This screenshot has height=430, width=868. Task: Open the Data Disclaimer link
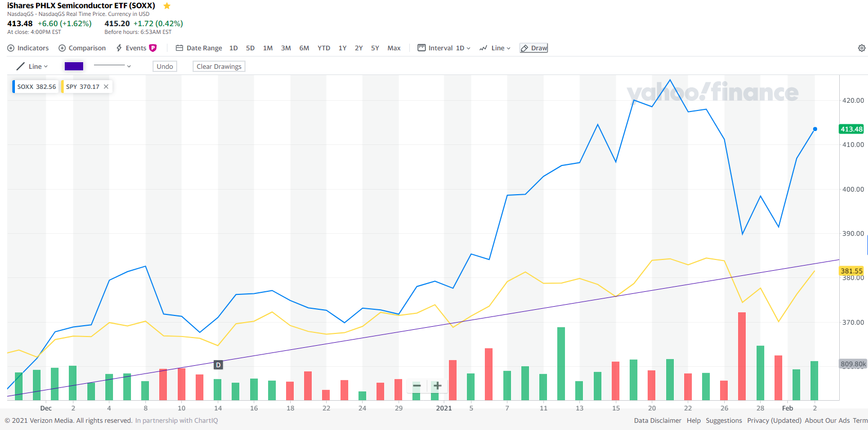pyautogui.click(x=657, y=420)
